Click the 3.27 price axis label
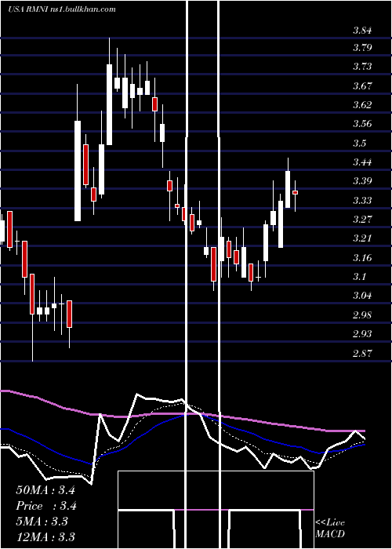The height and width of the screenshot is (549, 392). (x=362, y=219)
